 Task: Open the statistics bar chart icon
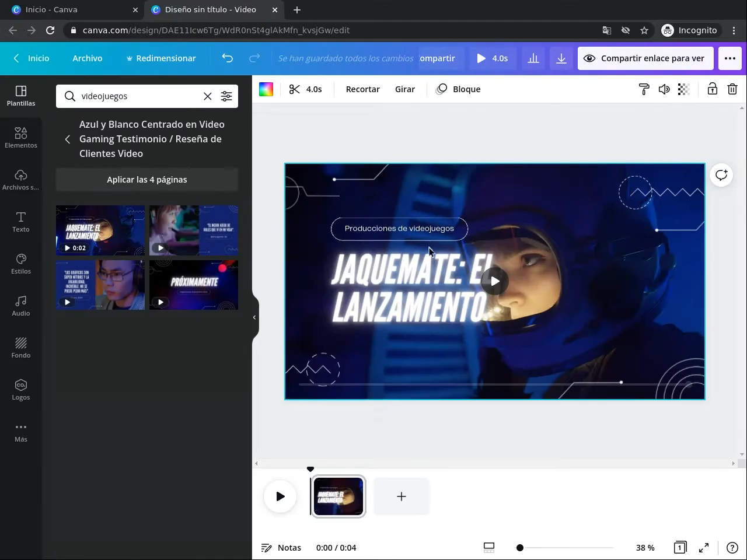pos(533,58)
